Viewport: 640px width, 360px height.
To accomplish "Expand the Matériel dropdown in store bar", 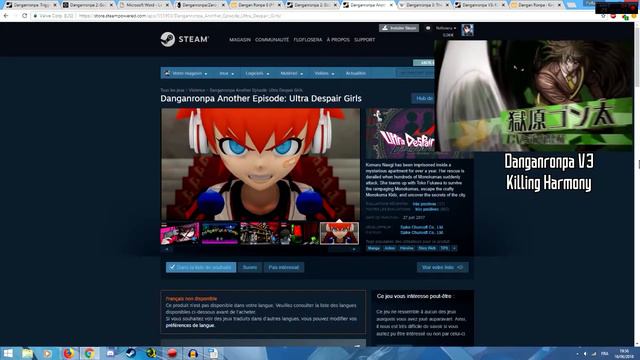I will click(x=291, y=73).
